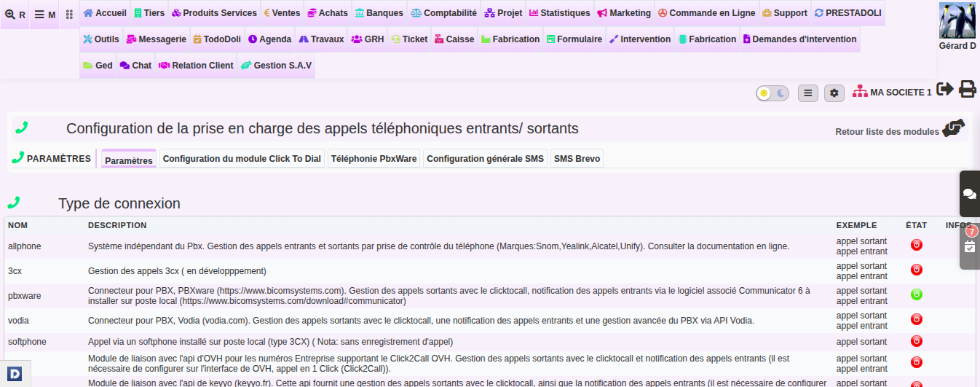Disable pbxware green state button
Viewport: 980px width, 387px height.
point(917,294)
